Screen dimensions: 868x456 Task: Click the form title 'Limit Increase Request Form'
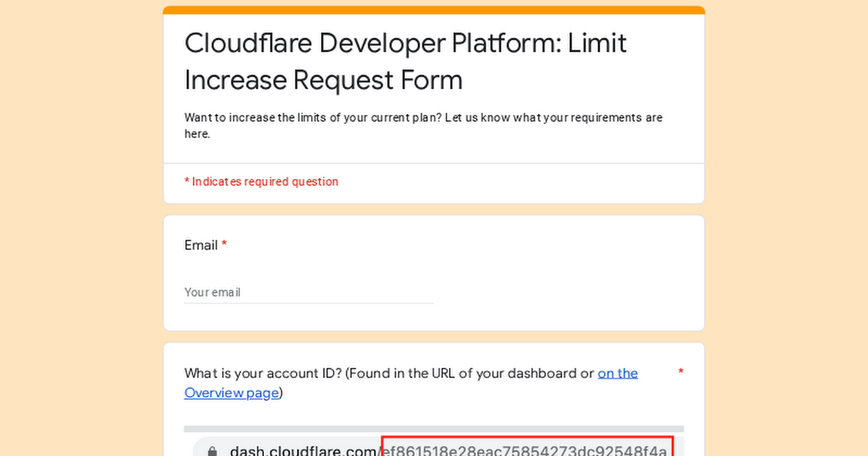(323, 80)
